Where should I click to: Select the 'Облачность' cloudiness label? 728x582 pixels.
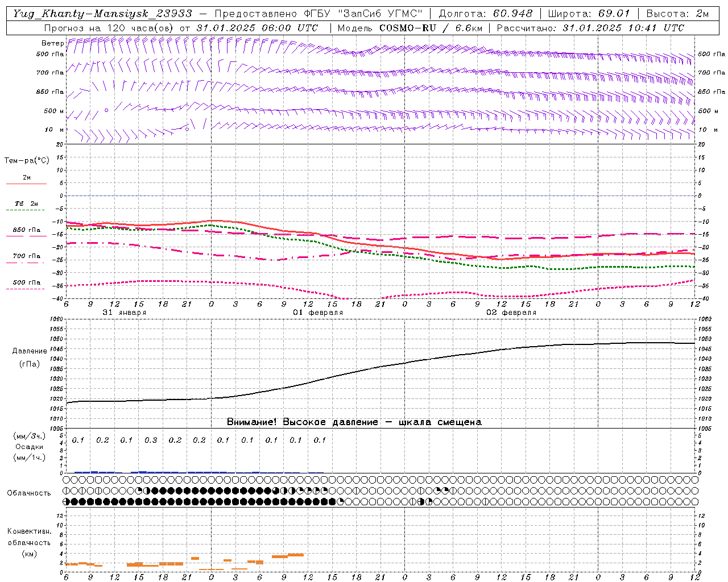click(x=29, y=493)
